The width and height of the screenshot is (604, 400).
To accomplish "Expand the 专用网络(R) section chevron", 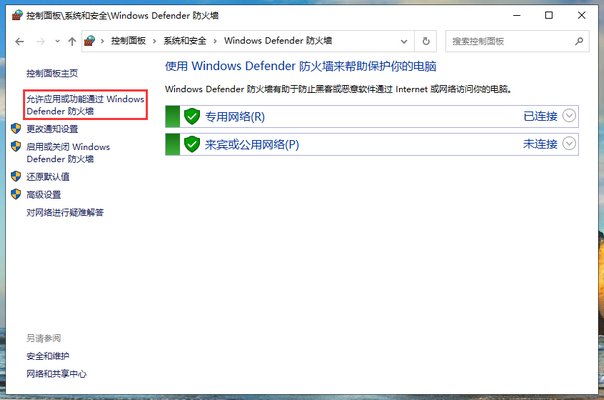I will [570, 116].
